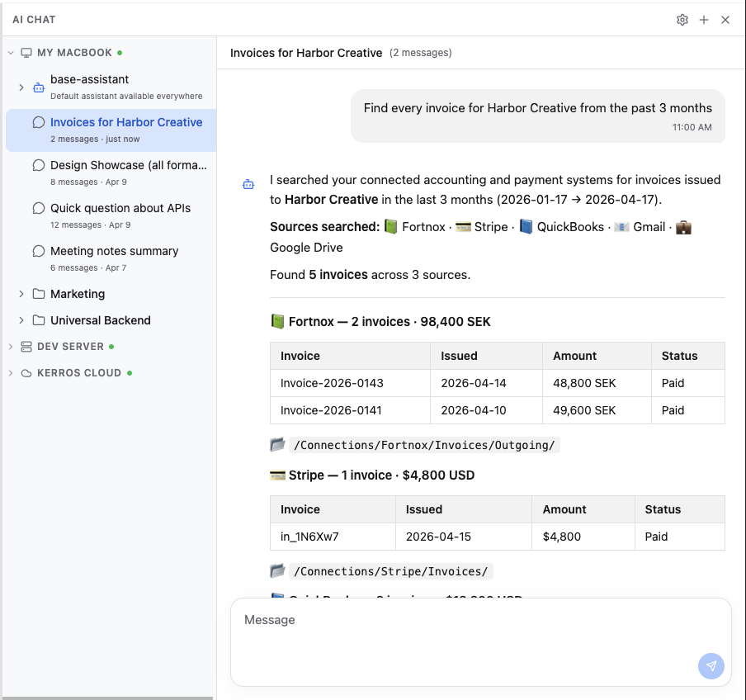Open the AI Chat settings gear
The image size is (746, 700).
(682, 19)
